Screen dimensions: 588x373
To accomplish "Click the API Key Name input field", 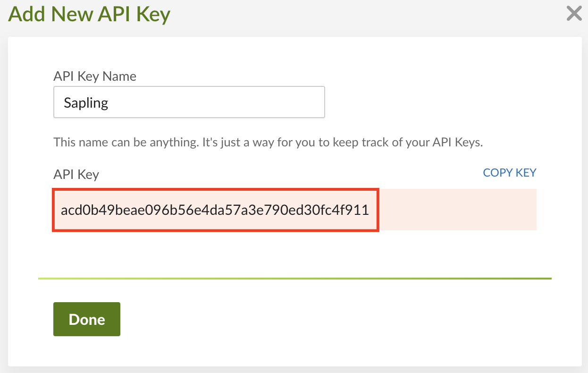I will coord(189,102).
